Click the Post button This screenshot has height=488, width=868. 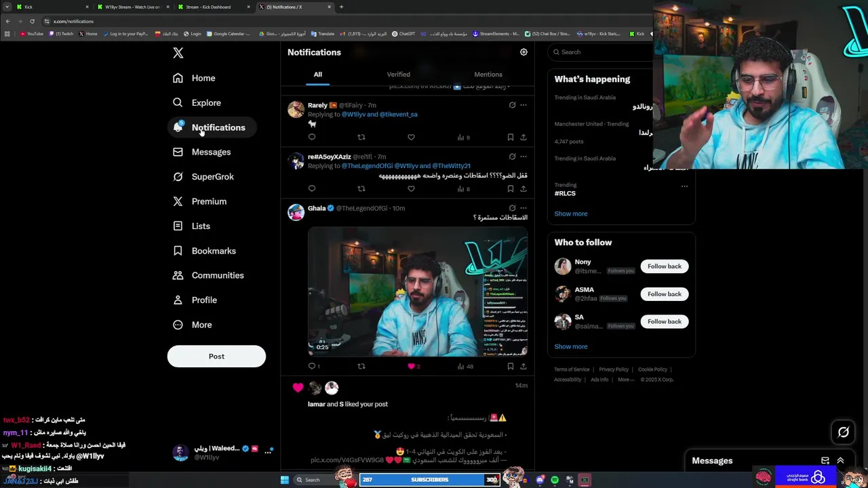point(216,357)
